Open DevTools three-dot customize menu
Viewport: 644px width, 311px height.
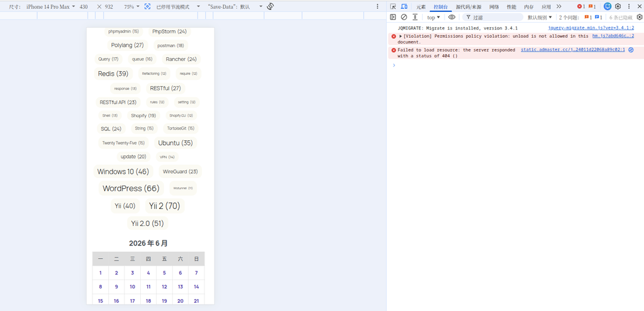point(629,6)
